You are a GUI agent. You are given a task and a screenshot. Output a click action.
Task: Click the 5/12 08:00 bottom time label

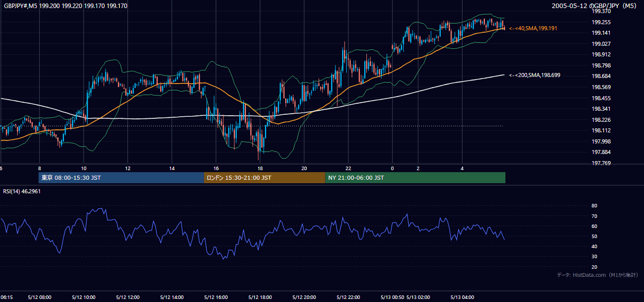pyautogui.click(x=39, y=297)
